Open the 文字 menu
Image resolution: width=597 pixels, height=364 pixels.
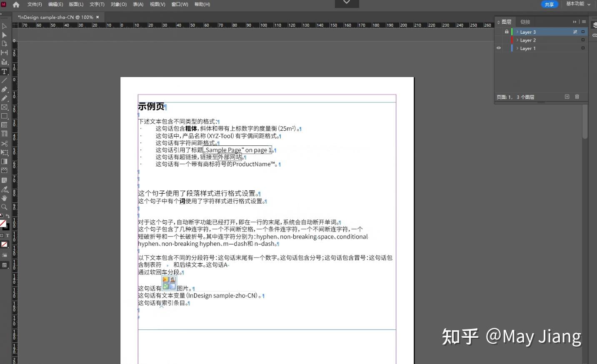click(x=97, y=4)
